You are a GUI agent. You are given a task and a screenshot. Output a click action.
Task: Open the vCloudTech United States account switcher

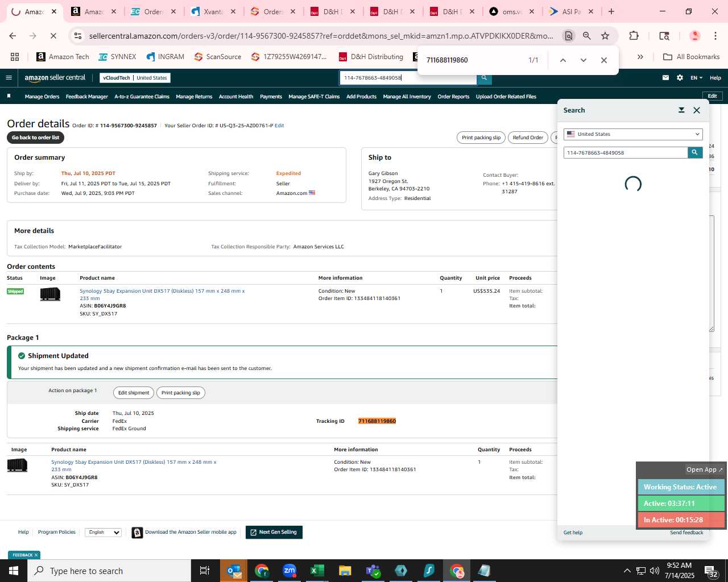point(135,78)
